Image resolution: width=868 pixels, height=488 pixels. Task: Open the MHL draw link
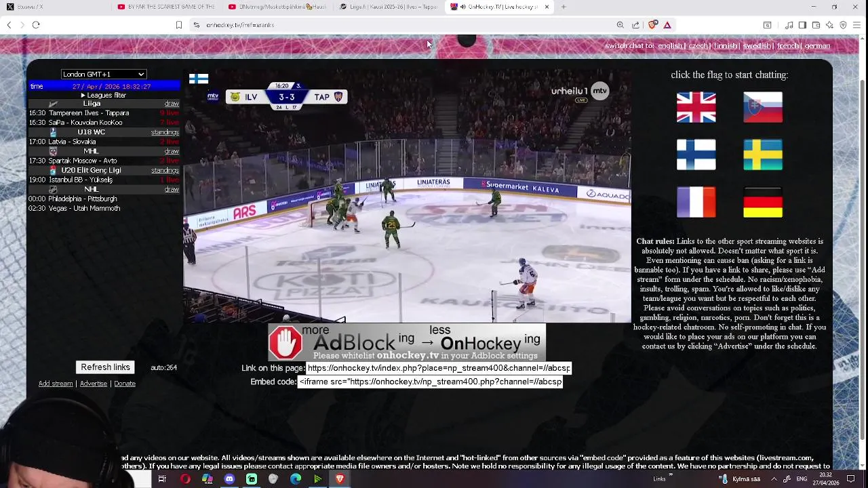tap(172, 151)
